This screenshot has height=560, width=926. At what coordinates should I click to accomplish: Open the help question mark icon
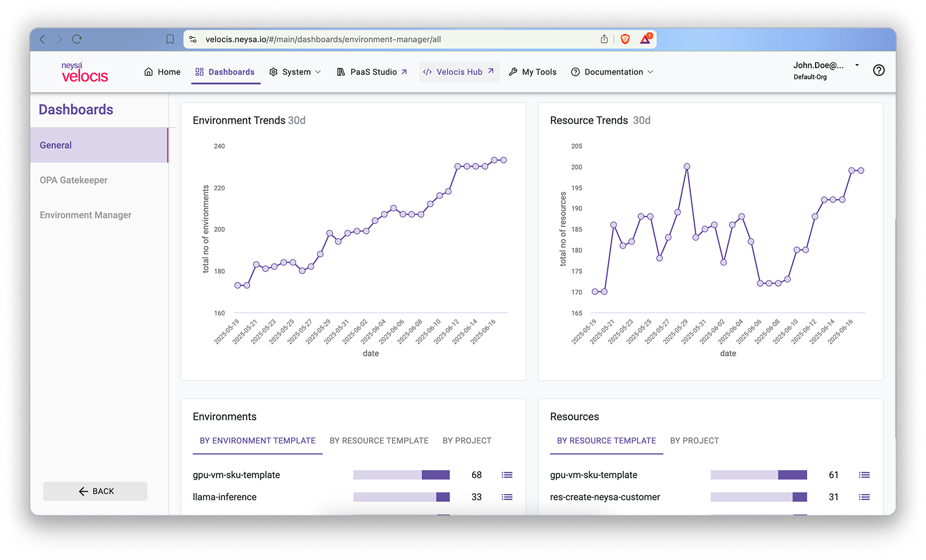[878, 70]
